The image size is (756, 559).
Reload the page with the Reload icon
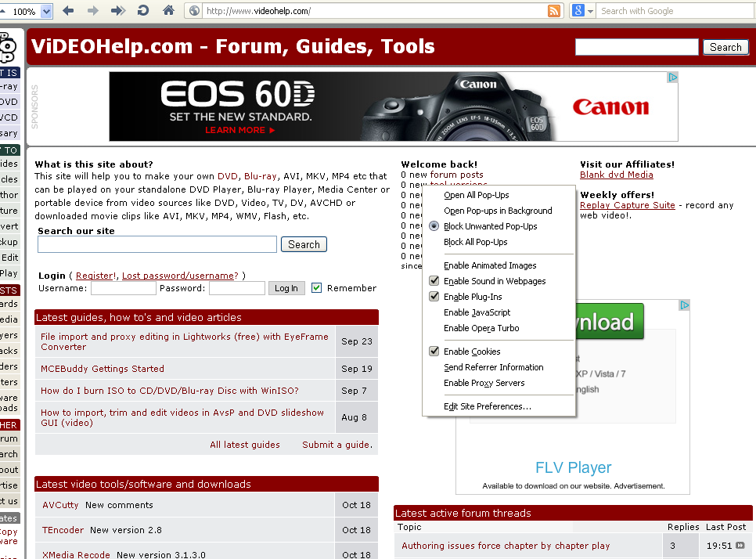[143, 11]
